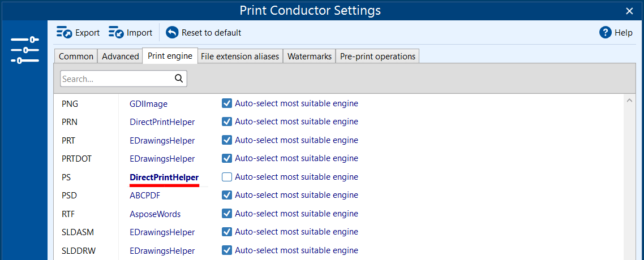Viewport: 644px width, 260px height.
Task: Open the Watermarks tab
Action: (x=309, y=56)
